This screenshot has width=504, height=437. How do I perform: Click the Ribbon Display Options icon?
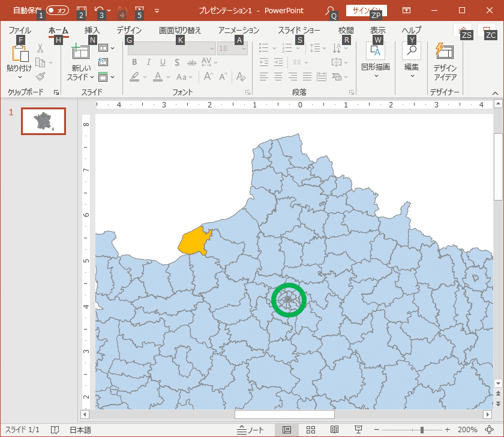tap(406, 11)
